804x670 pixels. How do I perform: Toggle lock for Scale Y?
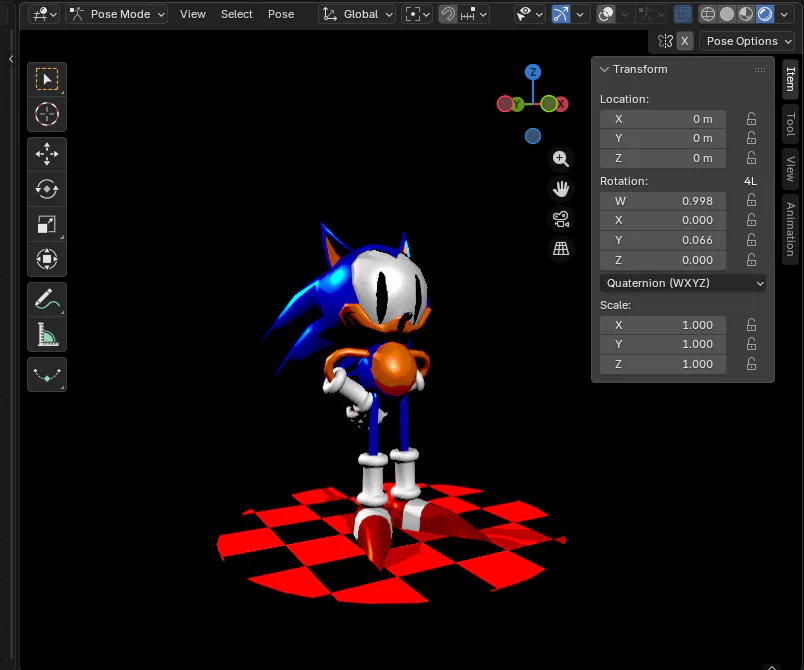point(751,344)
